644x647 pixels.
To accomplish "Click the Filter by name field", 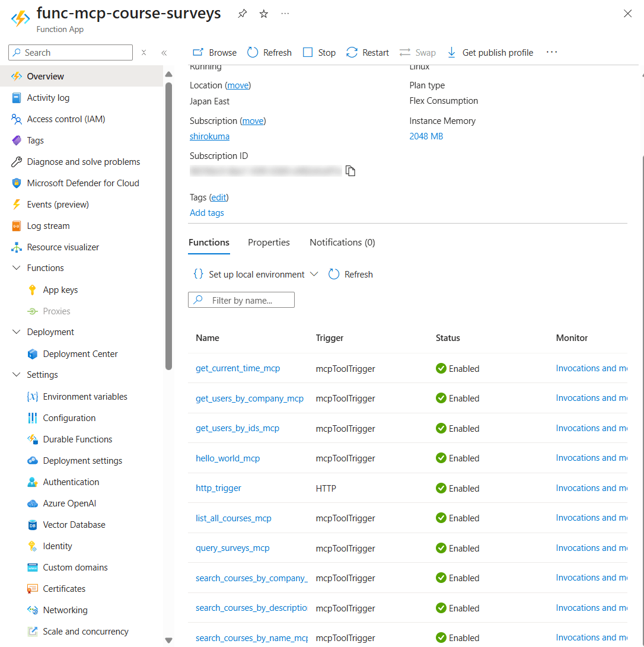I will click(241, 300).
